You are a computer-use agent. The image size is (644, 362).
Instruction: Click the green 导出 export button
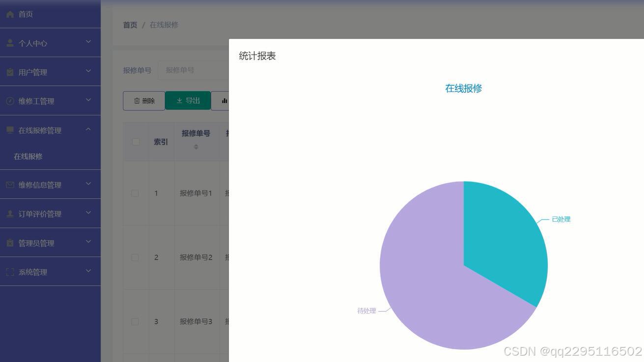188,100
